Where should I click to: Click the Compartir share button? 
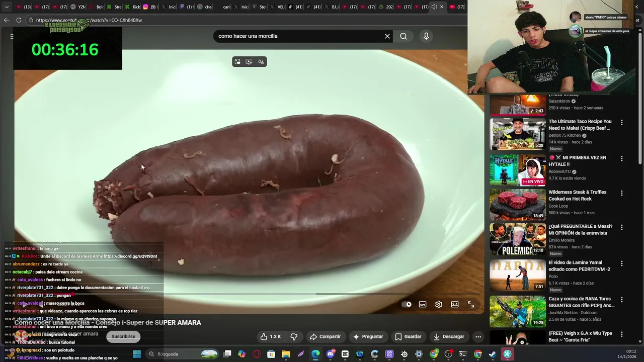tap(326, 337)
